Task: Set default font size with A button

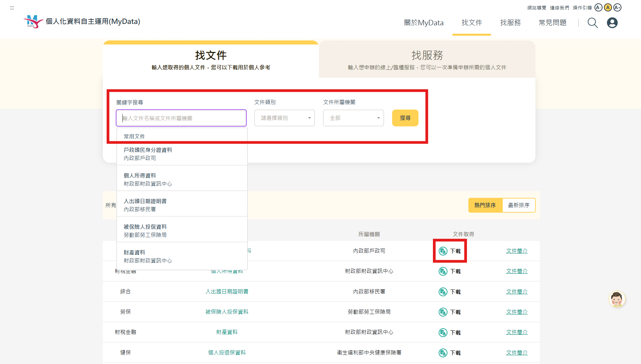Action: click(x=608, y=7)
